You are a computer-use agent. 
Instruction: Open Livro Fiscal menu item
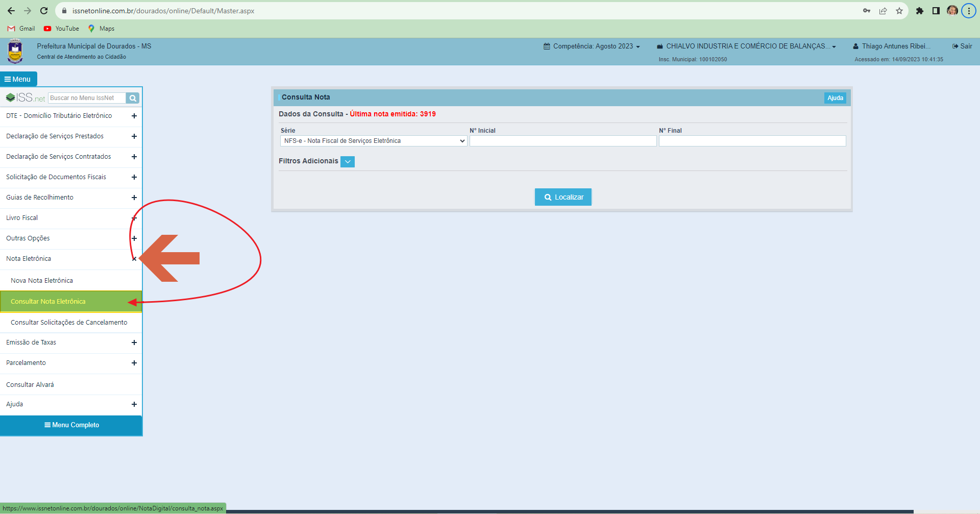coord(71,218)
